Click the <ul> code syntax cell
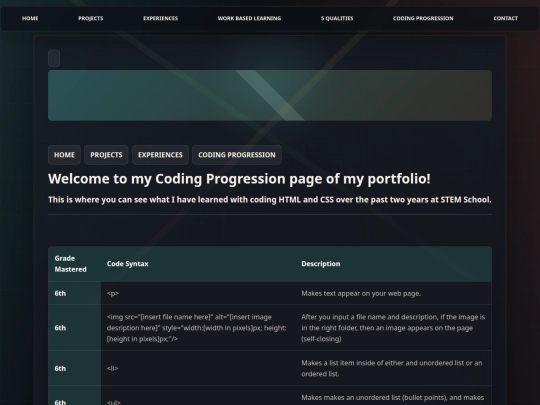This screenshot has height=405, width=540. click(x=198, y=396)
